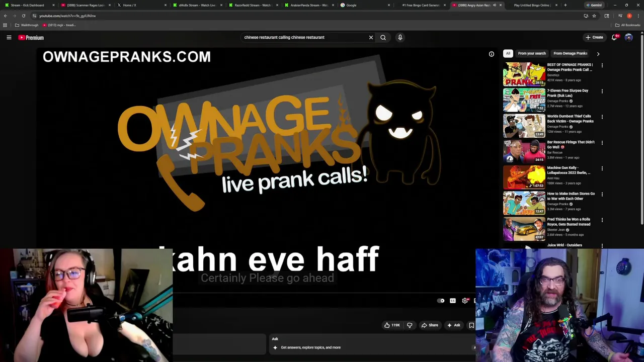Click the Share button

(430, 325)
